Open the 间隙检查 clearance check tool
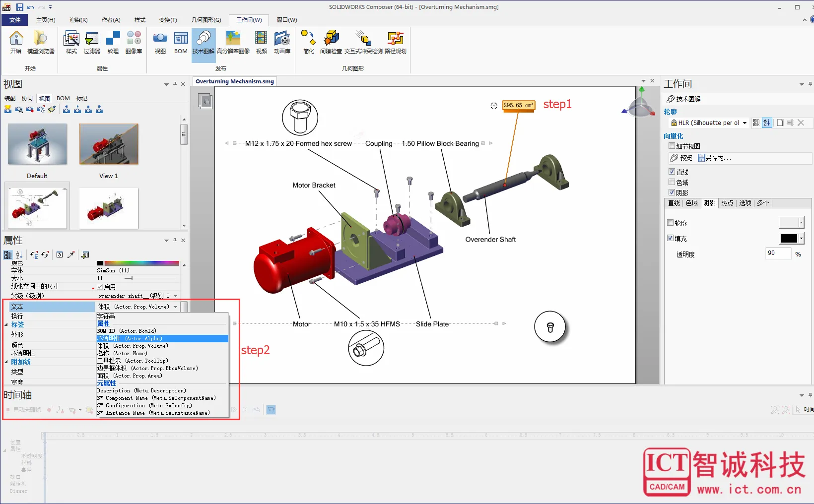The image size is (814, 504). point(331,43)
